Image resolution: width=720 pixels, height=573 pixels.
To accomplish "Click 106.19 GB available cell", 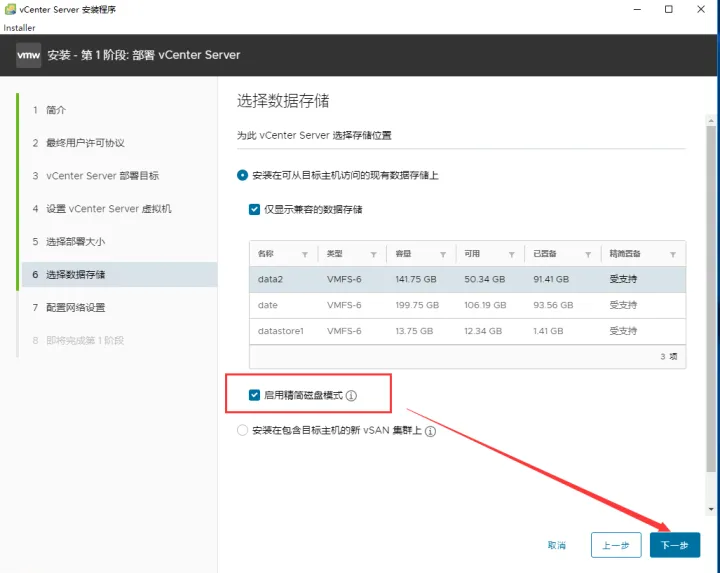I will (485, 305).
